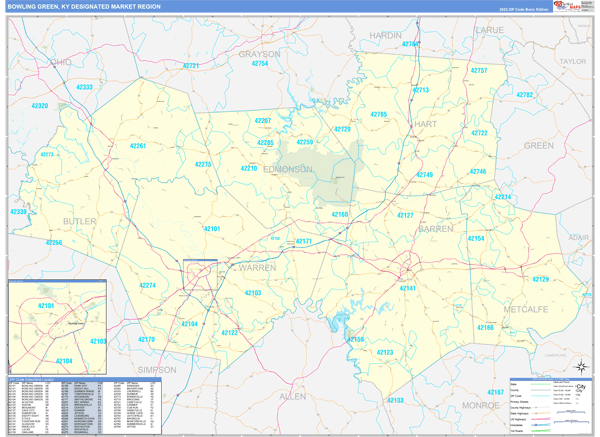Click the CUMBERLAND county label
Viewport: 600px width, 437px height.
pyautogui.click(x=555, y=355)
